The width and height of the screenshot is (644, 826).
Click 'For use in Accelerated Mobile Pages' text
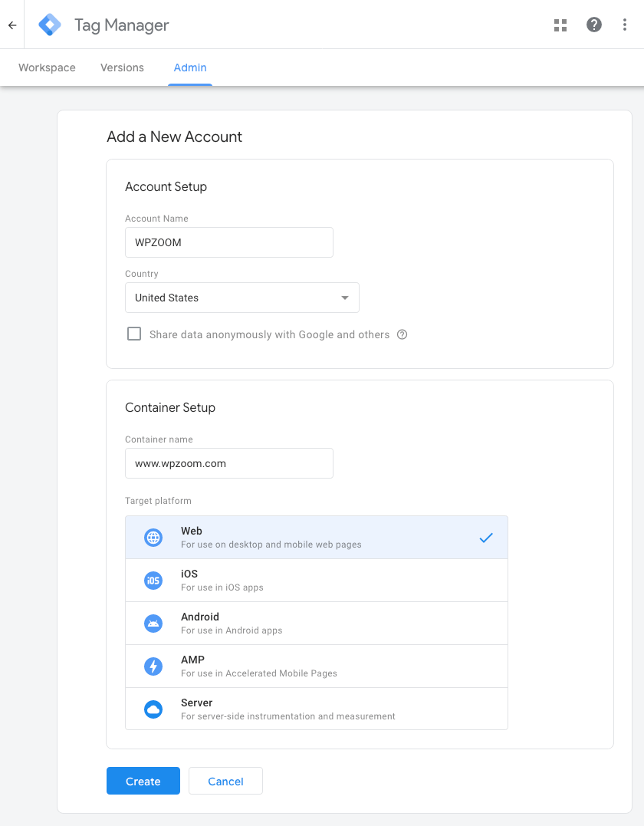pos(259,673)
